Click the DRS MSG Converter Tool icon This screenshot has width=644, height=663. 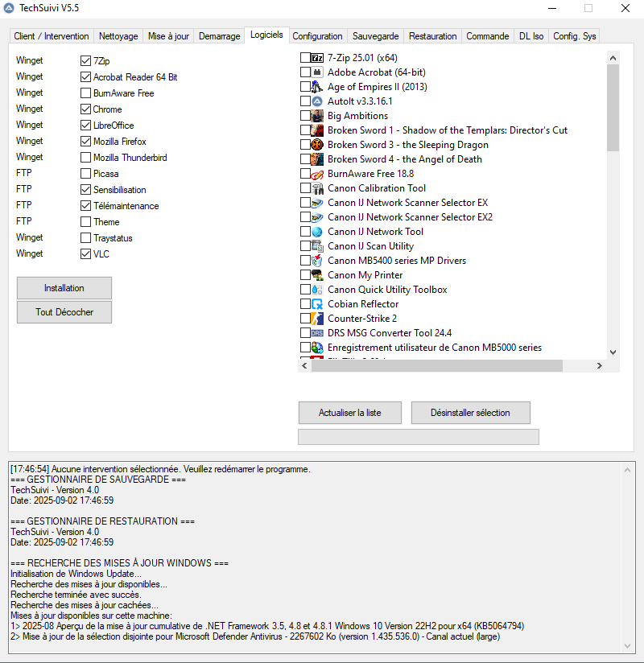point(315,332)
